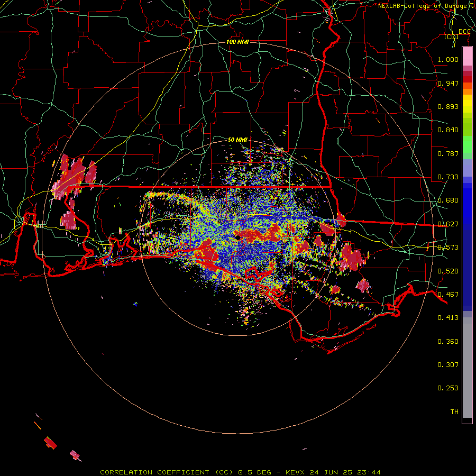Click the black radar site marker at the map center

point(237,237)
